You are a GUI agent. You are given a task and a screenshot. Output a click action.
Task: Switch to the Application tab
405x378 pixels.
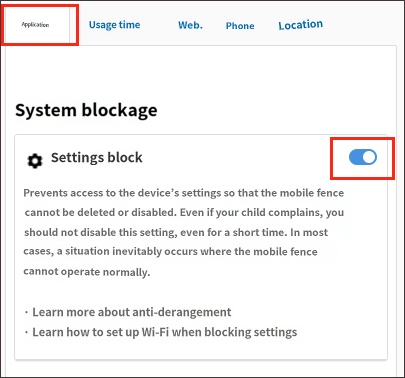(36, 25)
